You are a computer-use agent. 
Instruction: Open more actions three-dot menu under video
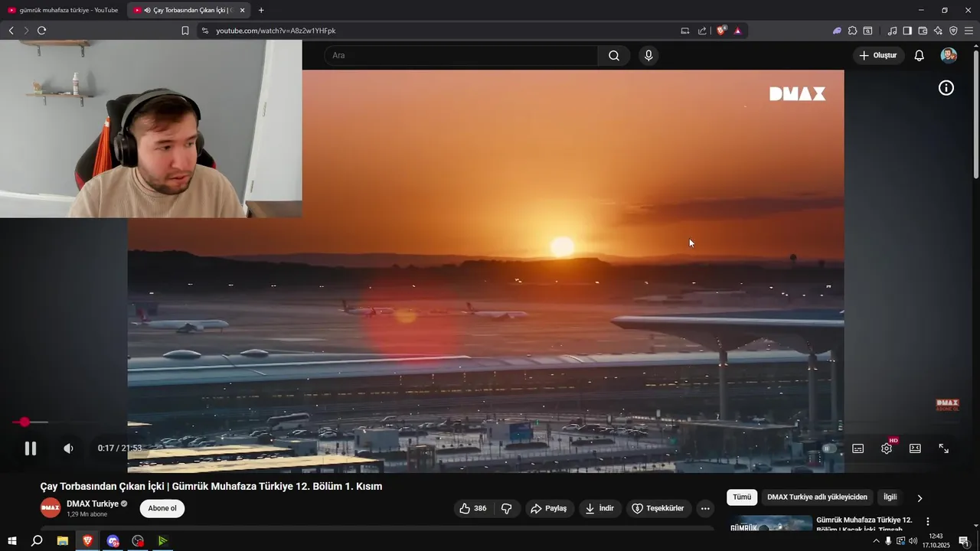click(705, 508)
